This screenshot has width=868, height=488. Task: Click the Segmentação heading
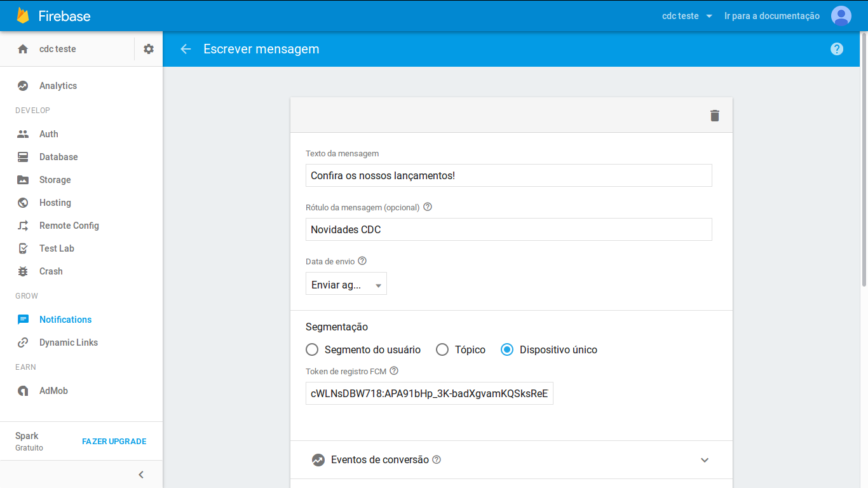click(x=337, y=327)
